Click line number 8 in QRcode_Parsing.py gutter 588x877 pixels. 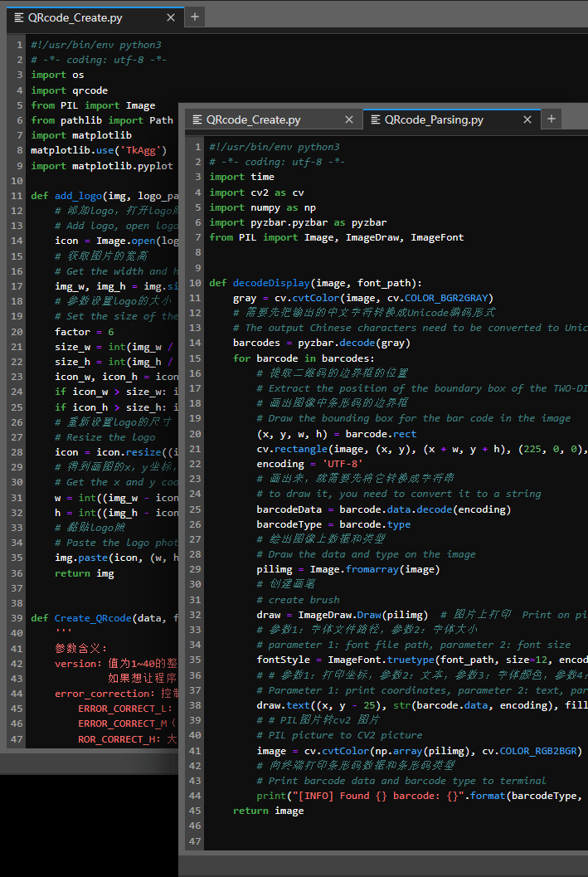[x=198, y=253]
